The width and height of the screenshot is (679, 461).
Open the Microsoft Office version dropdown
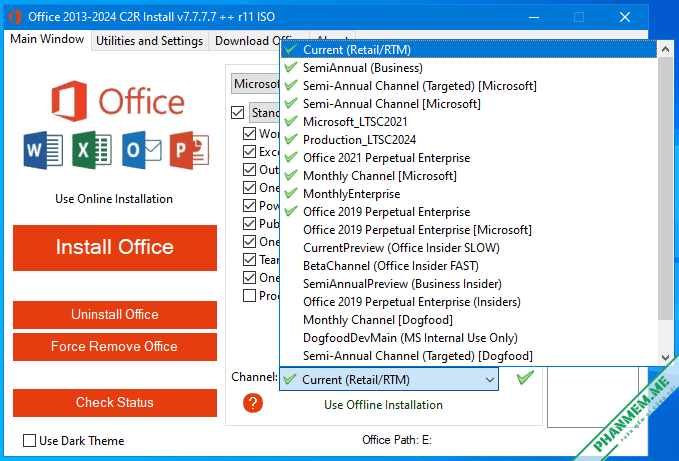[x=255, y=84]
